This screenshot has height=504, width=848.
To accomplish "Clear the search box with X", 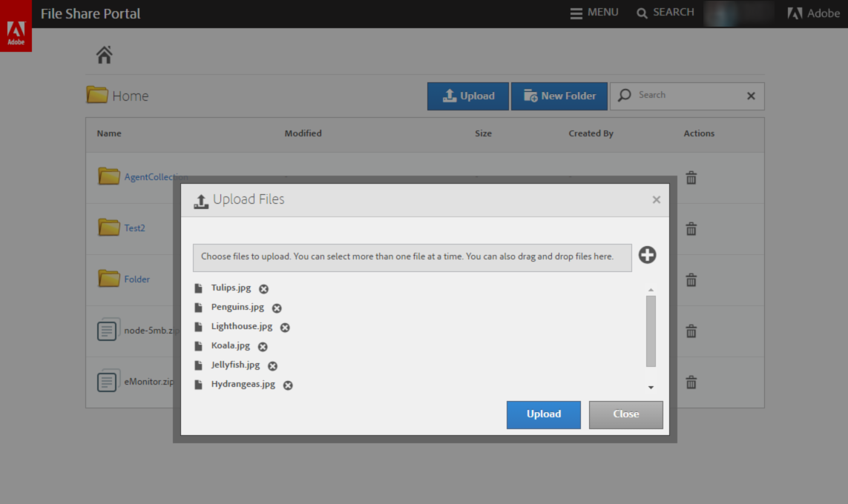I will point(751,96).
